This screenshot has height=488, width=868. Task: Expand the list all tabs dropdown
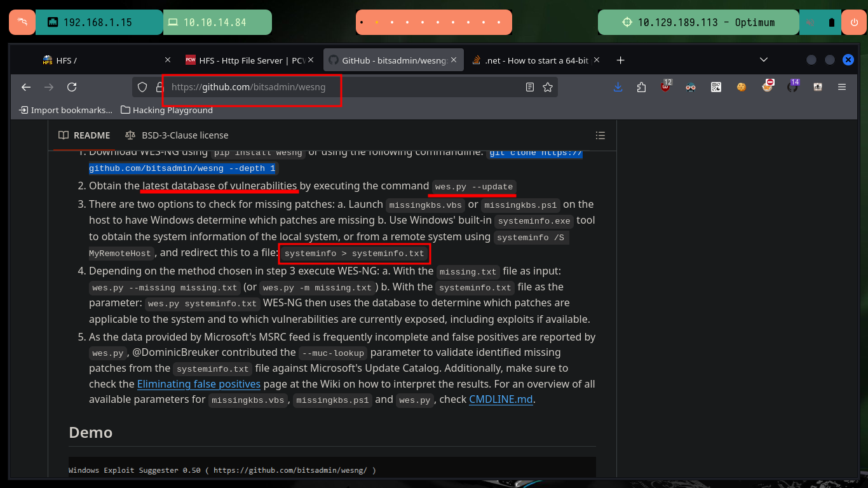[764, 60]
